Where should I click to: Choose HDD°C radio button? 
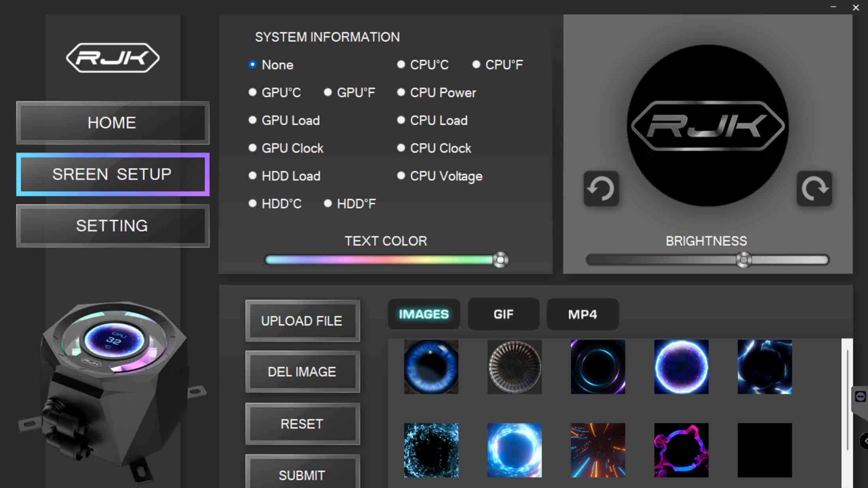(x=253, y=204)
